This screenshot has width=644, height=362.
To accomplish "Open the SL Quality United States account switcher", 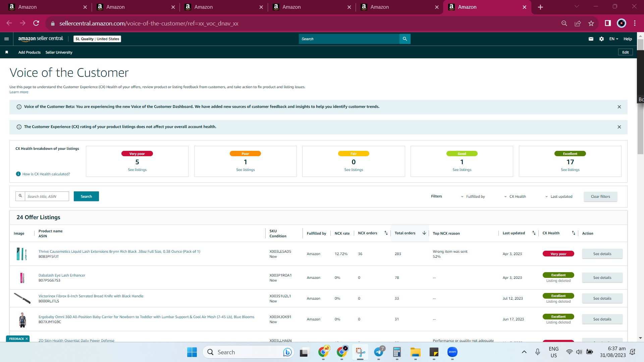I will [x=97, y=39].
